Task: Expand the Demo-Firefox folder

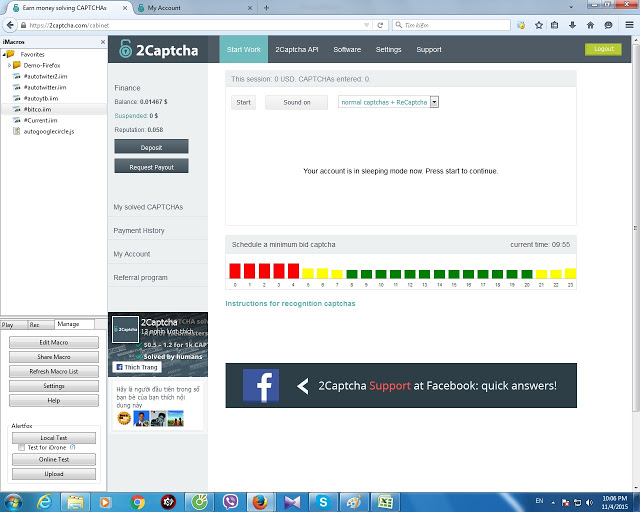Action: [x=9, y=65]
